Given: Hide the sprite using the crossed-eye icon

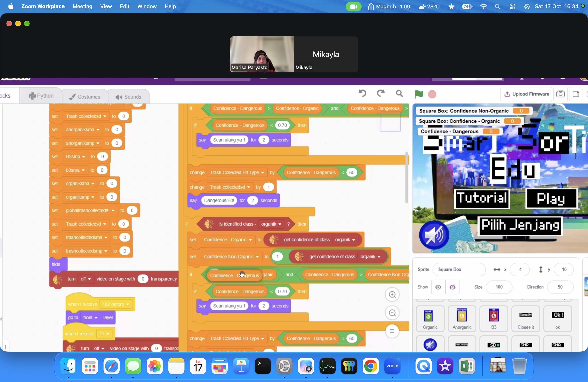Looking at the screenshot, I should [x=452, y=287].
